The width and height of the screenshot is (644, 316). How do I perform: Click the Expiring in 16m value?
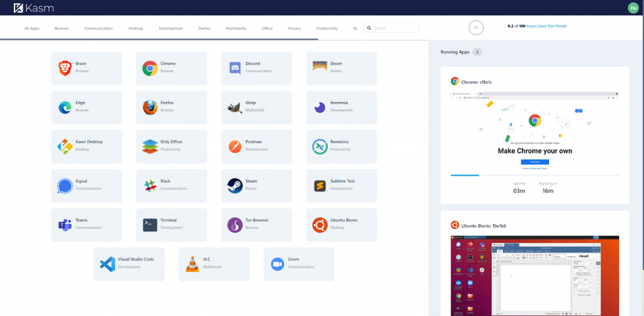click(x=548, y=191)
